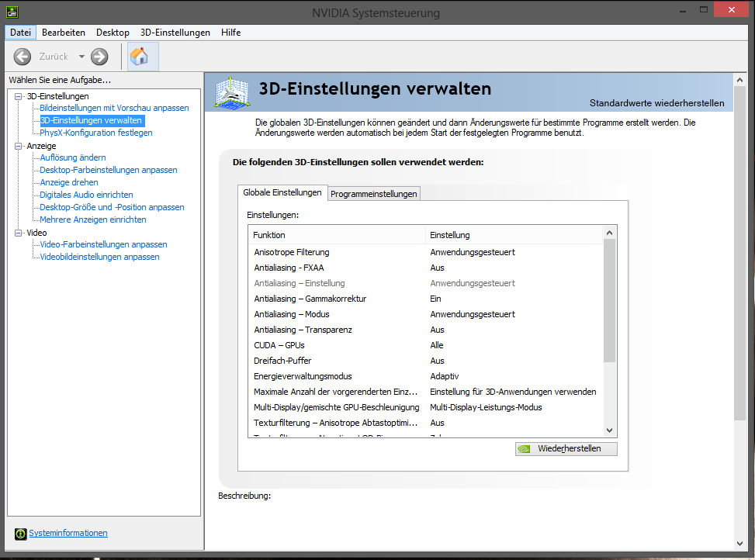Click main panel scroll up arrow
Viewport: 755px width, 560px height.
tap(740, 81)
